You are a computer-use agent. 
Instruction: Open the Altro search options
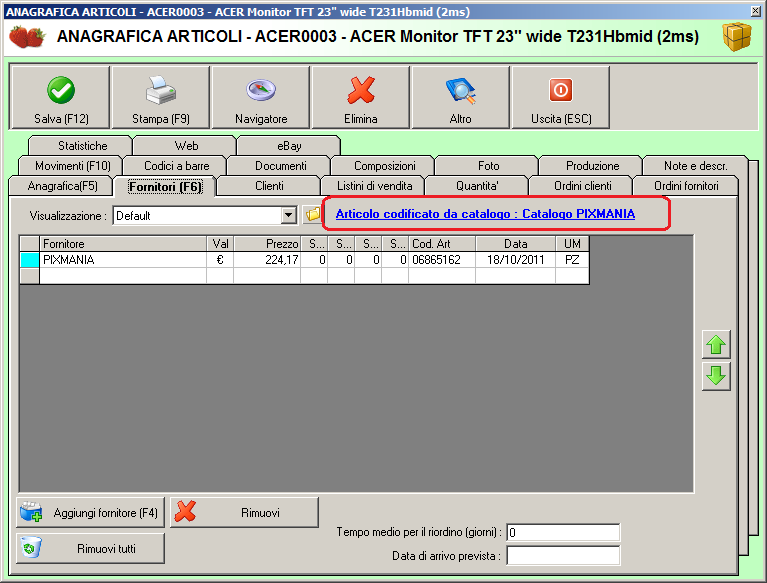click(460, 98)
